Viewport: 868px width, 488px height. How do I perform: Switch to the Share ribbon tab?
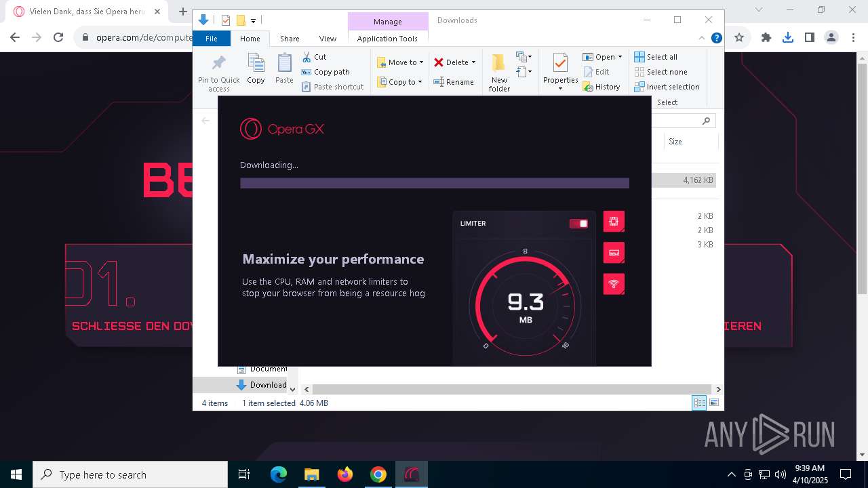[290, 39]
